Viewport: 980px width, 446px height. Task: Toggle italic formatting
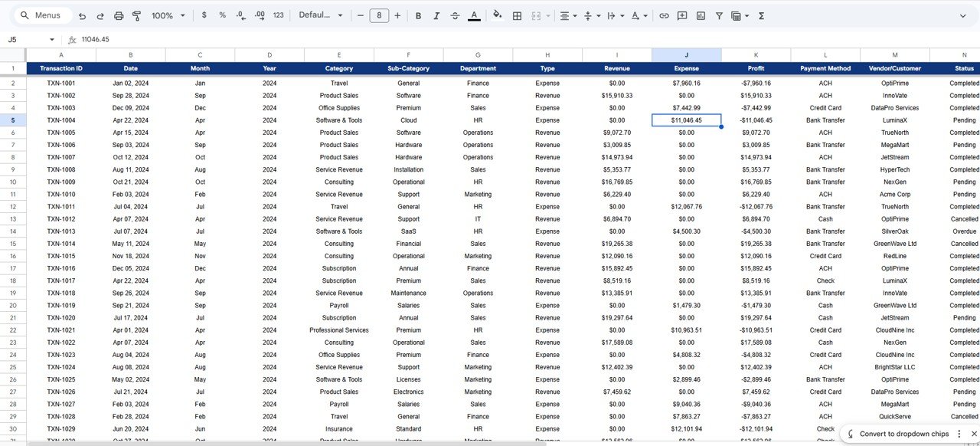pos(436,15)
